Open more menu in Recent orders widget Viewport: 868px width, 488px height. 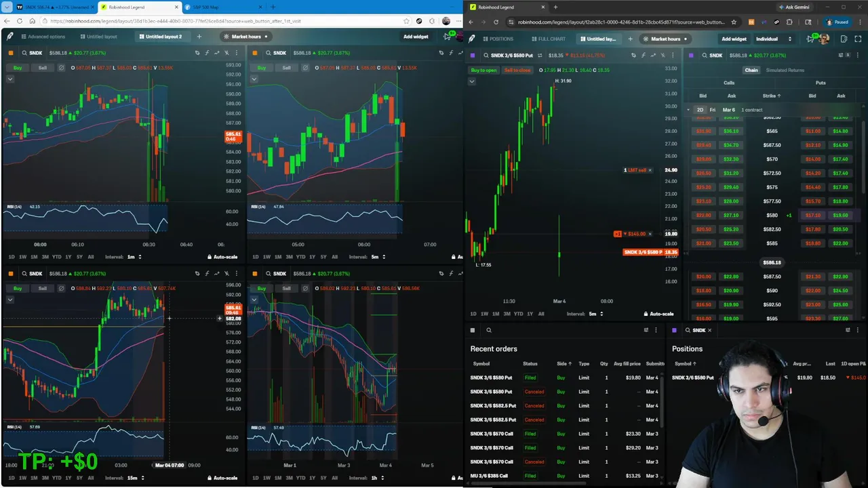pos(656,330)
